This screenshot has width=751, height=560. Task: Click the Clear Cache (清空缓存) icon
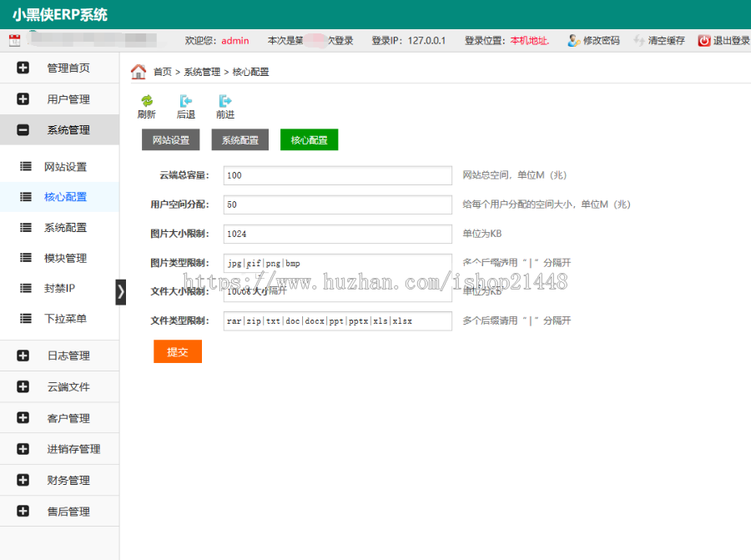pos(639,41)
